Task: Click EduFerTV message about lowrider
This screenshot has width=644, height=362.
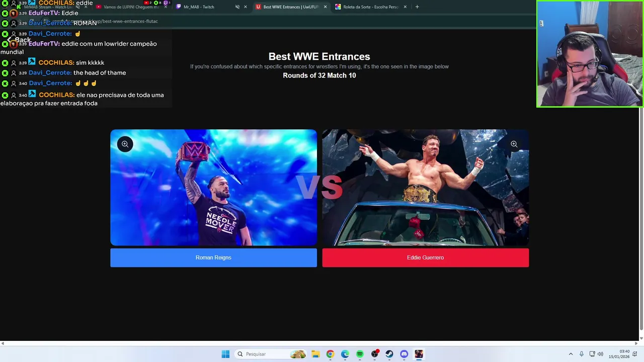Action: (79, 48)
